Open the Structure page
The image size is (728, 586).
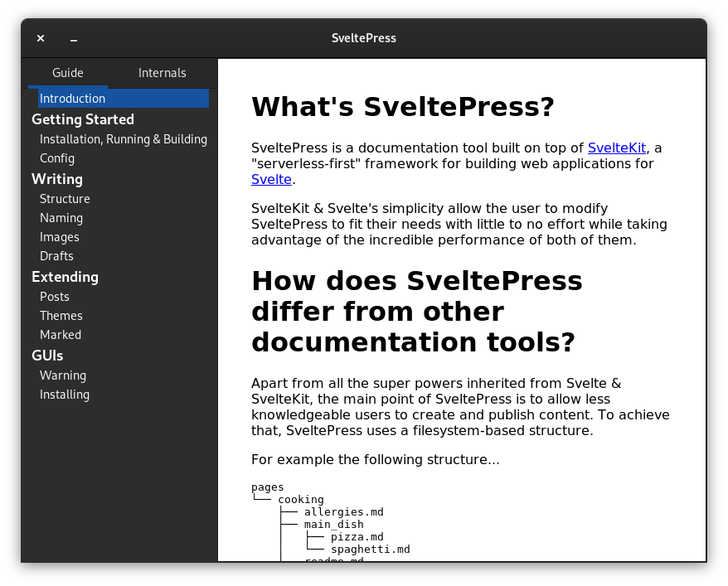click(65, 199)
